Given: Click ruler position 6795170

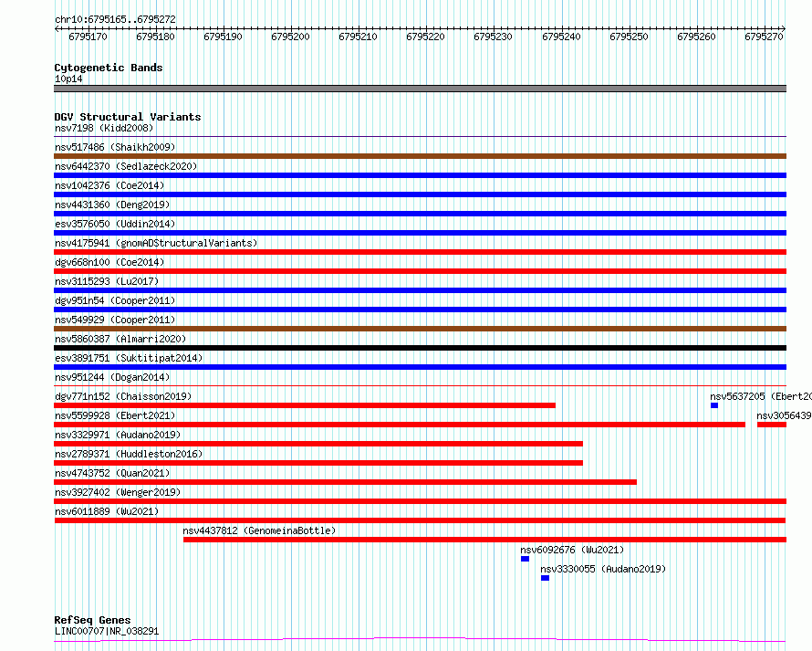Looking at the screenshot, I should [x=88, y=37].
